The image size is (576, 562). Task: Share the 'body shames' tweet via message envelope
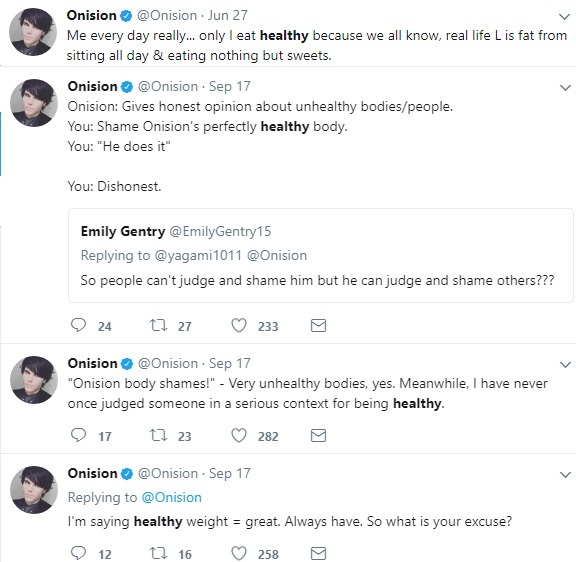click(318, 436)
